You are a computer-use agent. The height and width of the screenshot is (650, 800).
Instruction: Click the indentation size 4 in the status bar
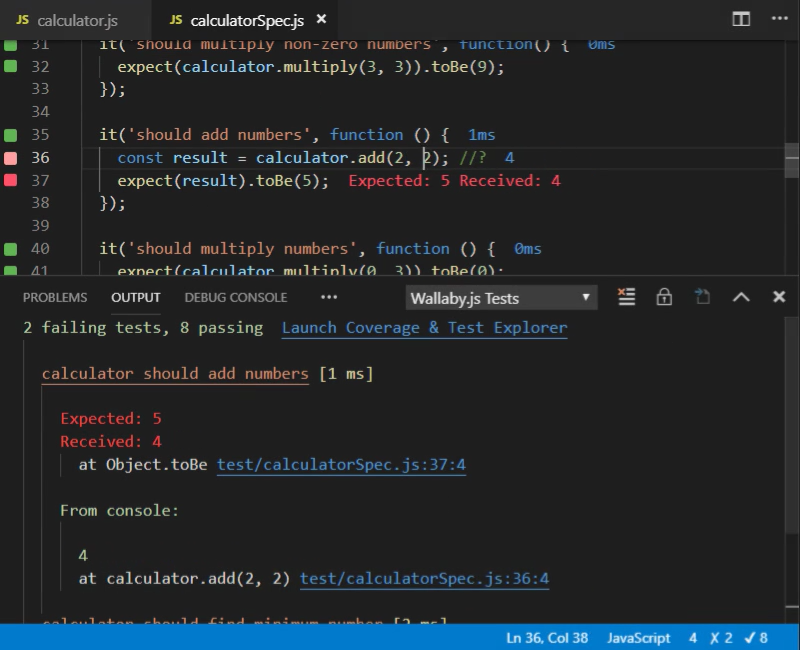693,638
